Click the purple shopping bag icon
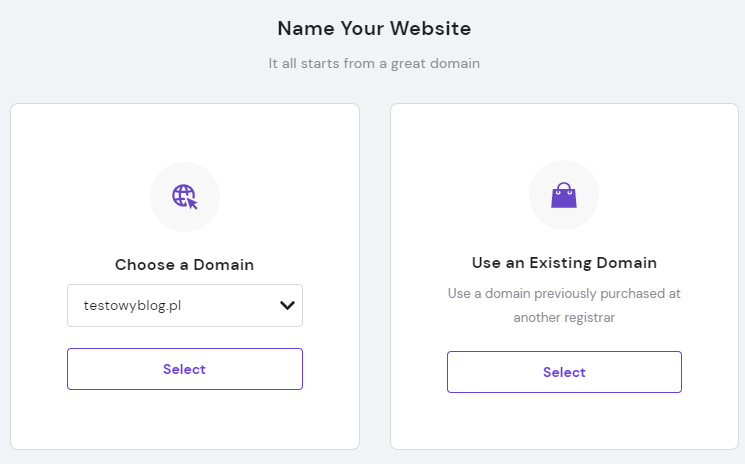This screenshot has height=464, width=745. click(564, 195)
